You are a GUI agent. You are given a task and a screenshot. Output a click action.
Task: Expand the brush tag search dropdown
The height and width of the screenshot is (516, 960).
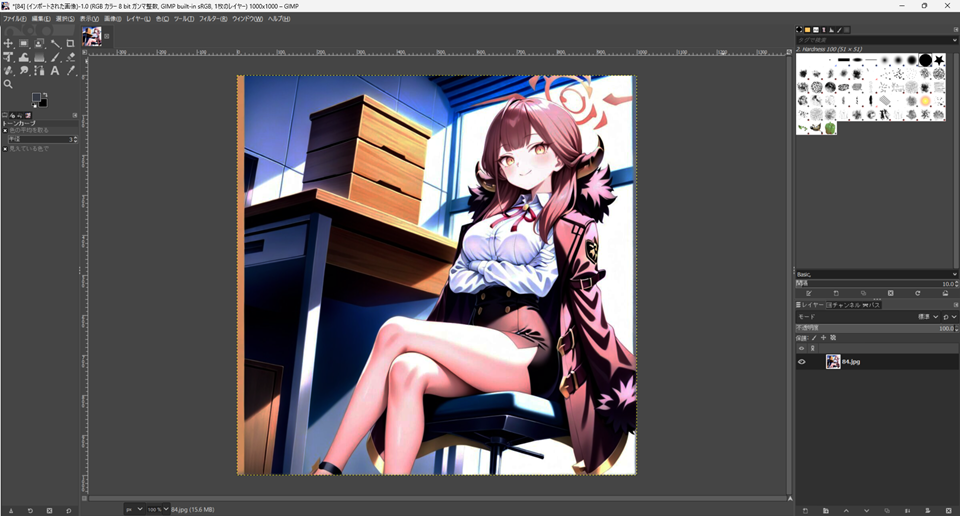[x=955, y=41]
